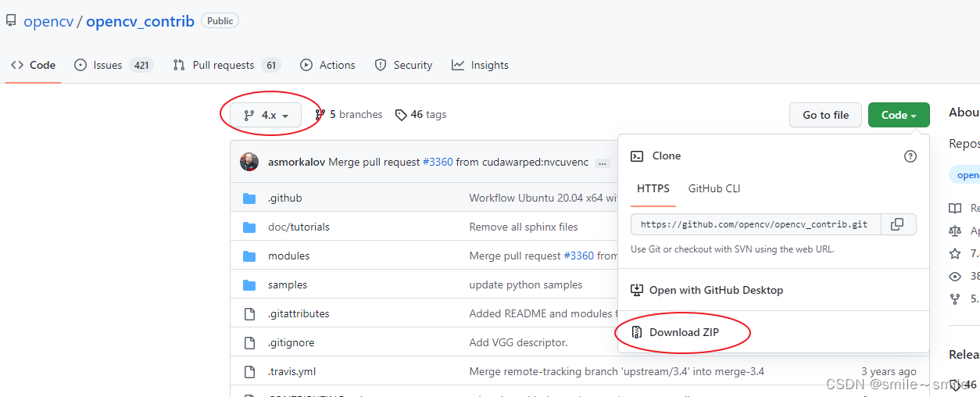Click the '3 years ago' timestamp

pos(889,372)
